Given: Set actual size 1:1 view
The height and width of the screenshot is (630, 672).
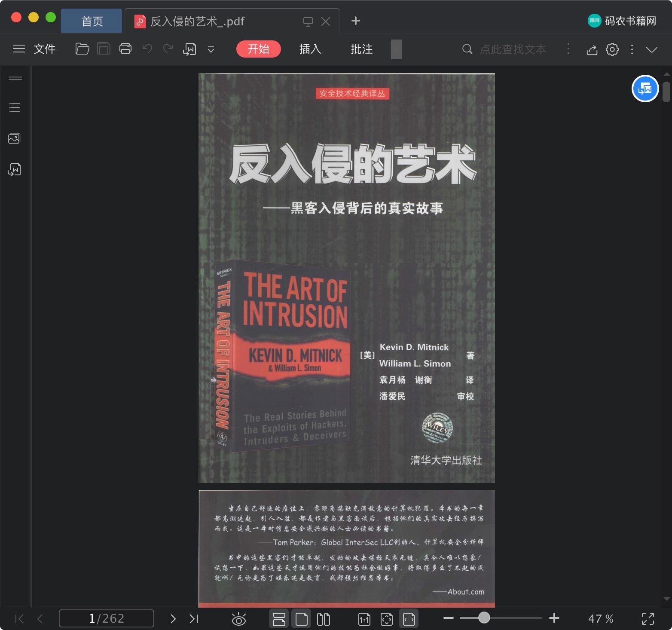Looking at the screenshot, I should tap(364, 619).
